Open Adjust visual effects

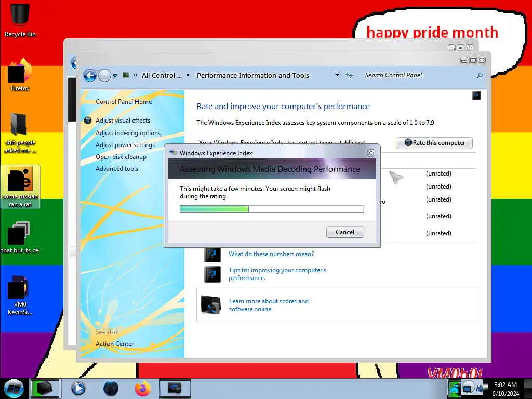[123, 121]
